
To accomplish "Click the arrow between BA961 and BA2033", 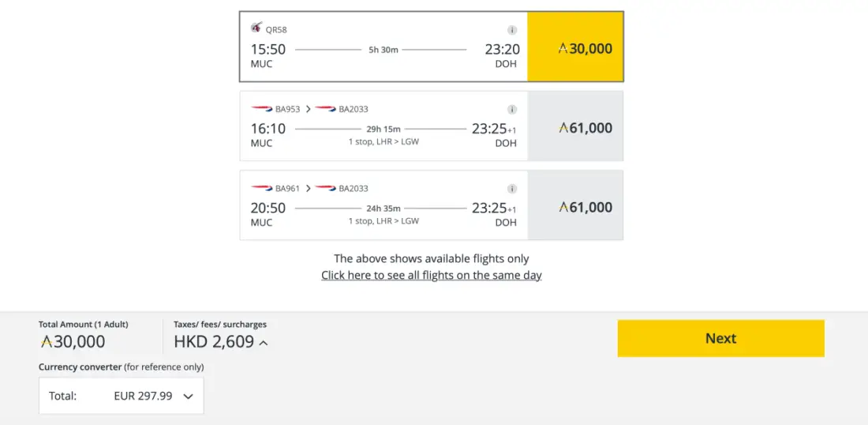I will click(308, 188).
